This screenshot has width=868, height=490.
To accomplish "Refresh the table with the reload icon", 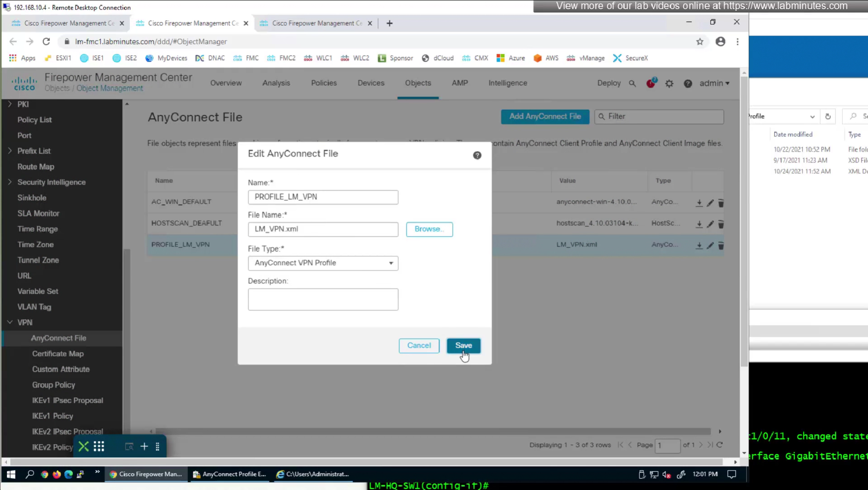I will 720,445.
